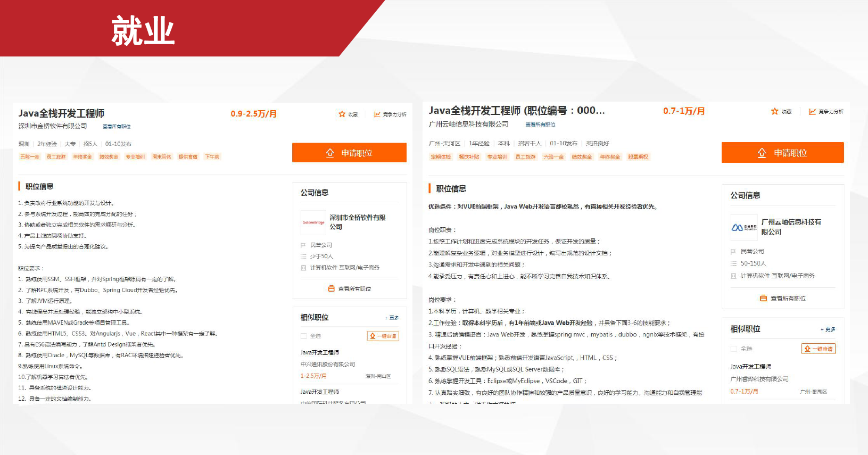
Task: Tick the 全选 checkbox in 金桥软件 listing's 相似职位
Action: coord(304,336)
